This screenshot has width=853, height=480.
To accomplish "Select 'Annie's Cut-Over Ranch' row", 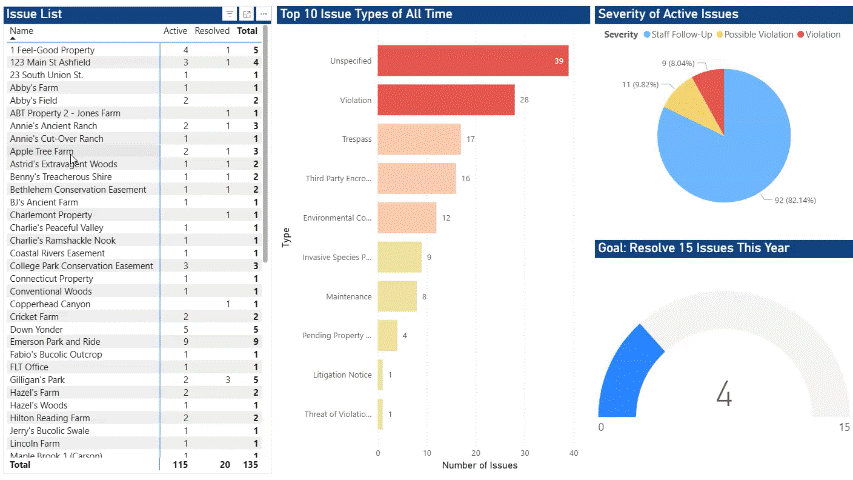I will click(x=134, y=139).
